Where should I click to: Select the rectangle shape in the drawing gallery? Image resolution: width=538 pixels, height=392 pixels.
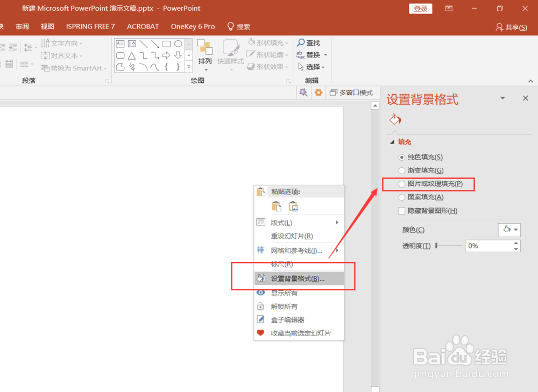click(165, 44)
